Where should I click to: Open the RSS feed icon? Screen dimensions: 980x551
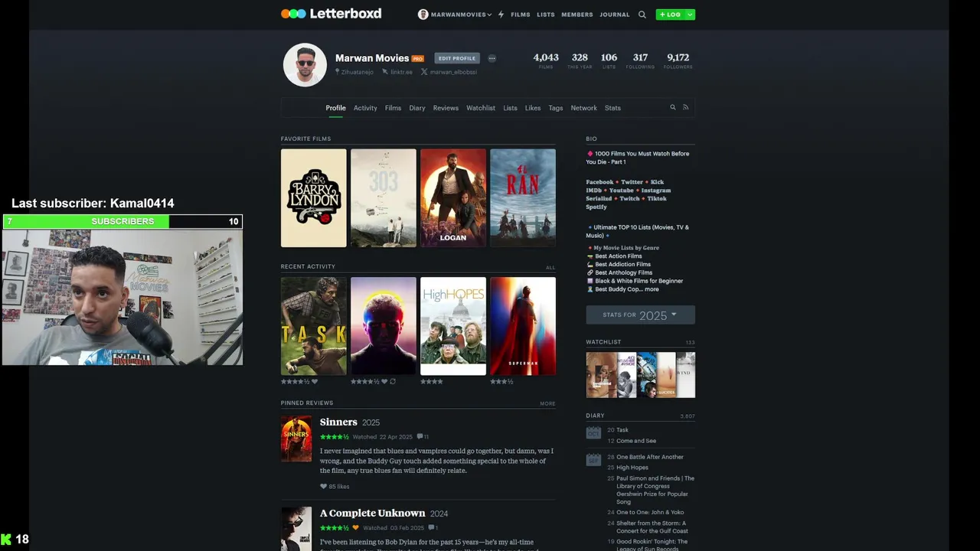[x=685, y=107]
